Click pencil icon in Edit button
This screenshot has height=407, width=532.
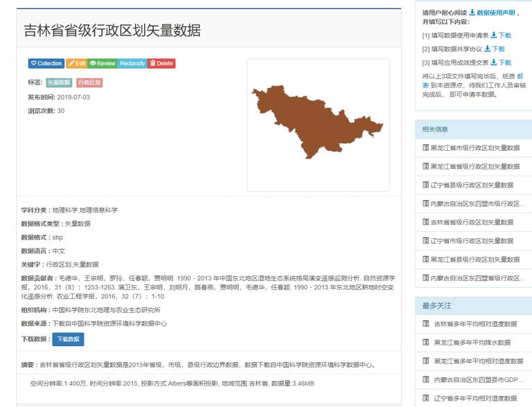71,63
